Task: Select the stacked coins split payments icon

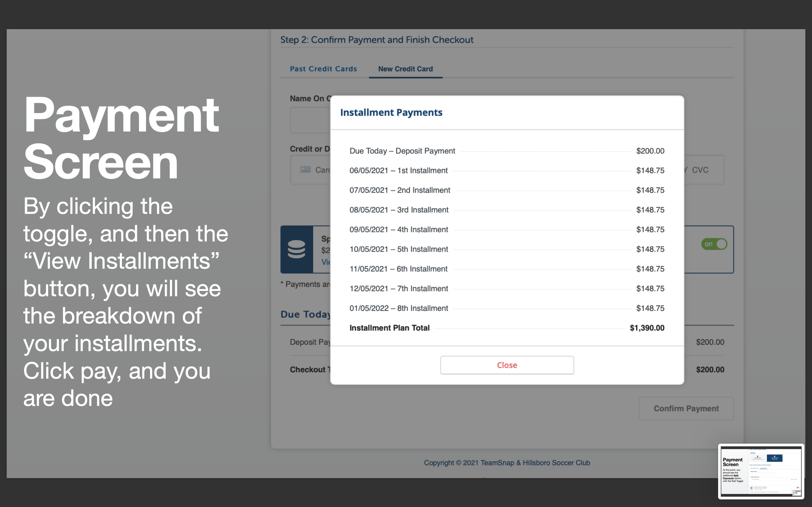Action: coord(297,249)
